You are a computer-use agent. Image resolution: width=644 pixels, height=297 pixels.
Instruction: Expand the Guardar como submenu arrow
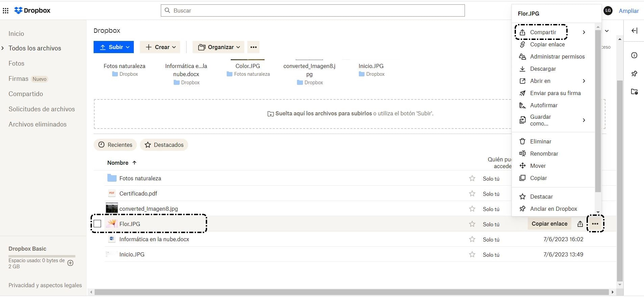click(x=584, y=120)
